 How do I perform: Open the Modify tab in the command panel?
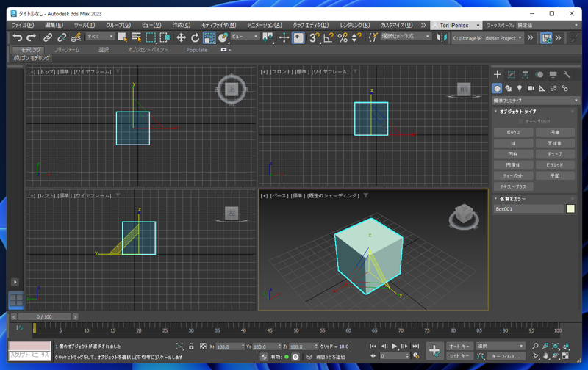(x=511, y=75)
